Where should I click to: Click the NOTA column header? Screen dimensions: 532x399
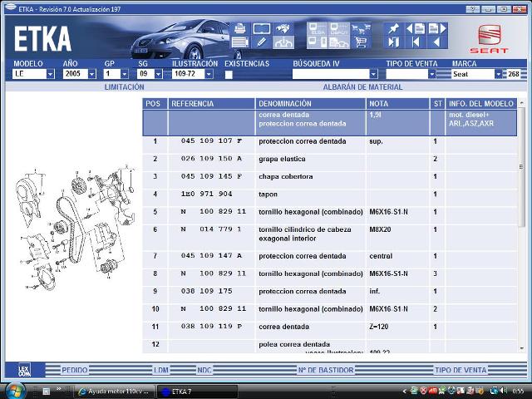tap(397, 104)
